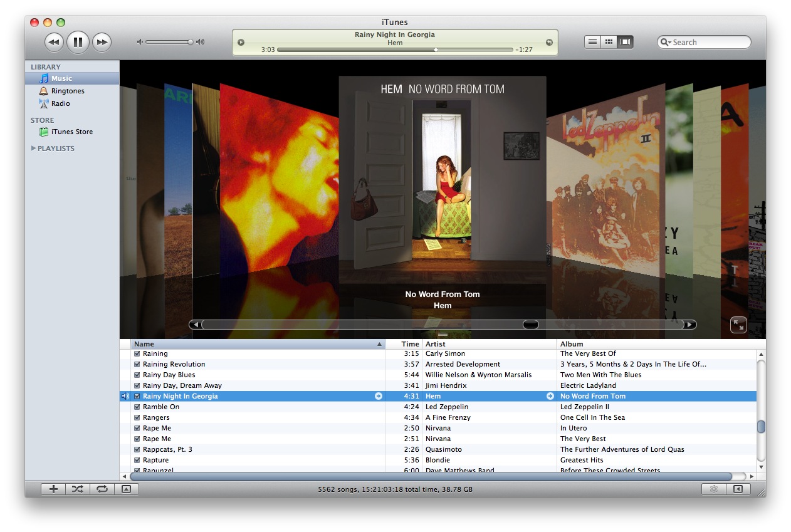
Task: Click the max volume speaker icon
Action: pyautogui.click(x=200, y=42)
